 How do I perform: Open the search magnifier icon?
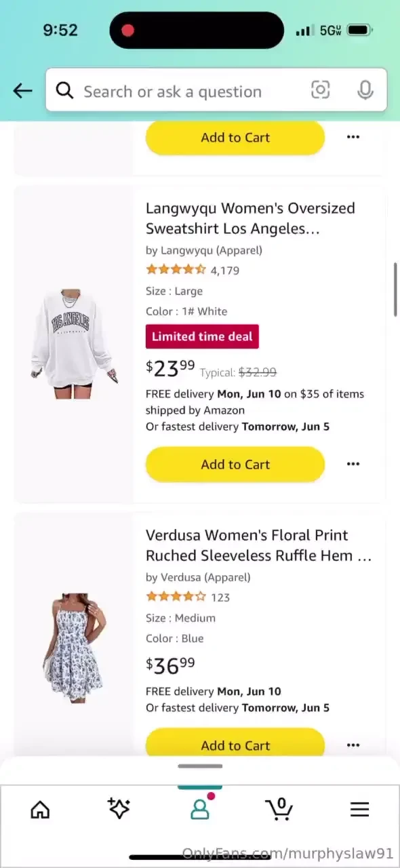point(65,90)
